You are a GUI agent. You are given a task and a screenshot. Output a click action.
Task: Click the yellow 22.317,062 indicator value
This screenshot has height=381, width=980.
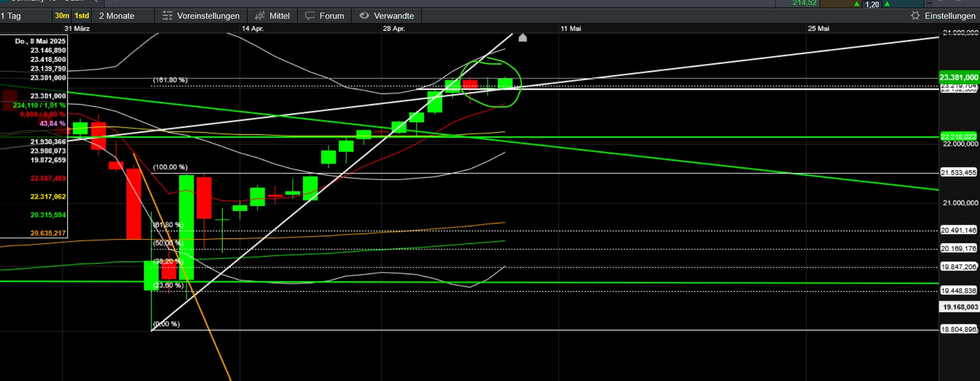[48, 197]
